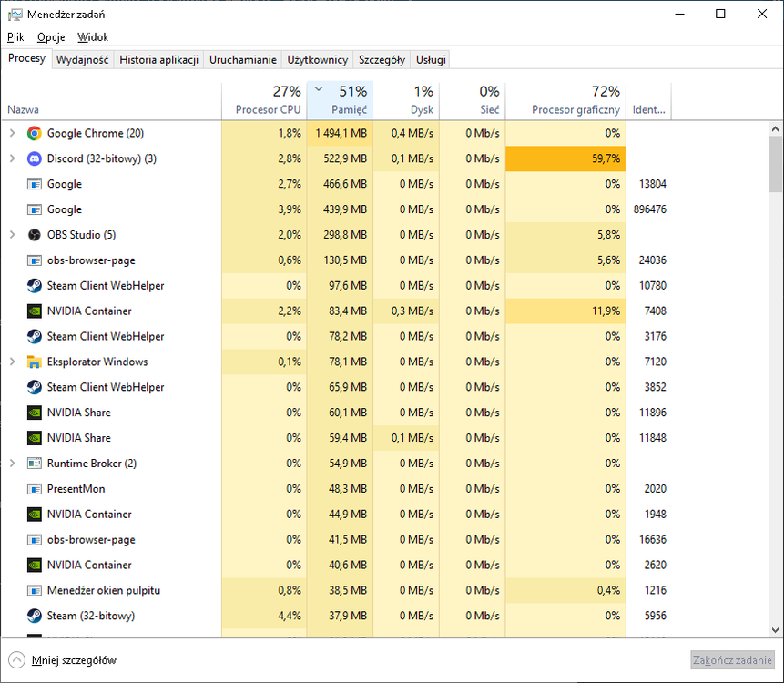Click Steam's 4,4% CPU cell

coord(264,616)
